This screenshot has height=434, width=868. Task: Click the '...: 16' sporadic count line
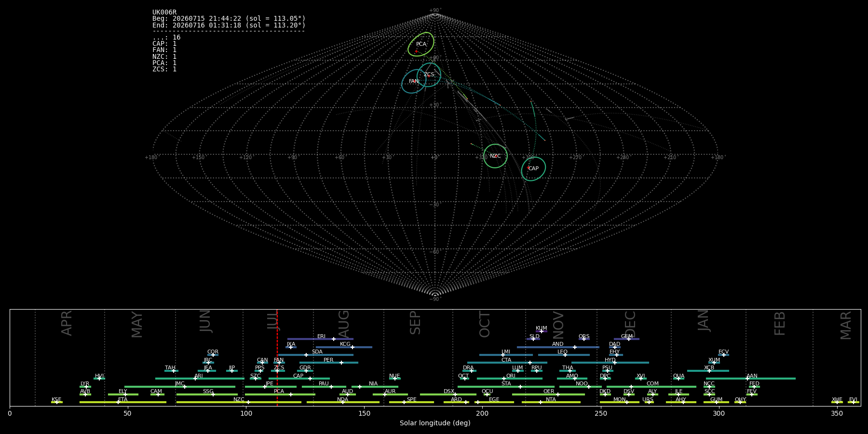pyautogui.click(x=166, y=38)
